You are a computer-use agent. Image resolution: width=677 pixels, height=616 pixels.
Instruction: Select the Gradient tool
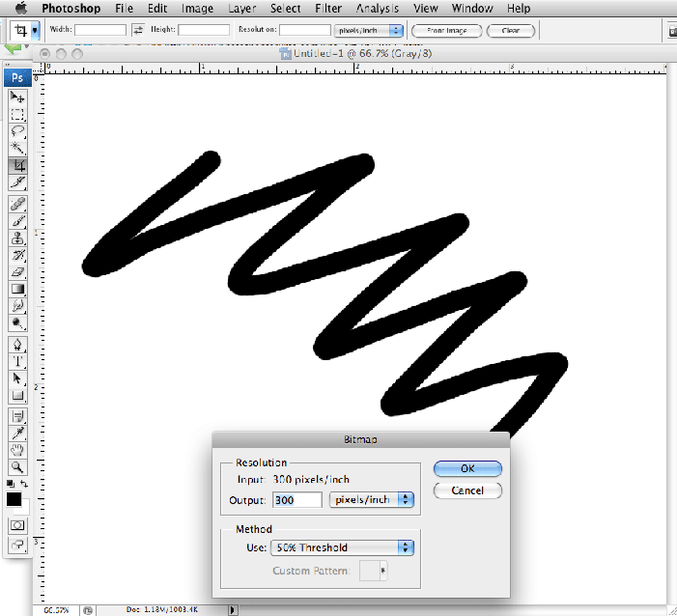pos(17,289)
